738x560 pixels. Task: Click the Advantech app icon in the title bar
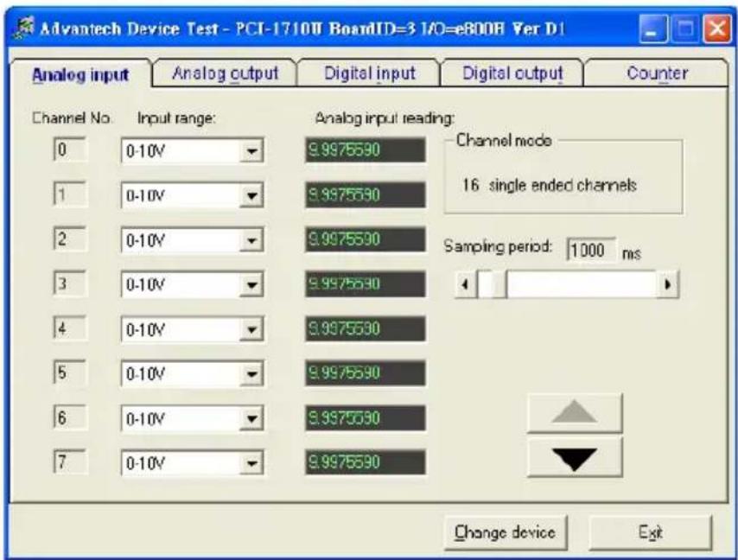coord(24,29)
